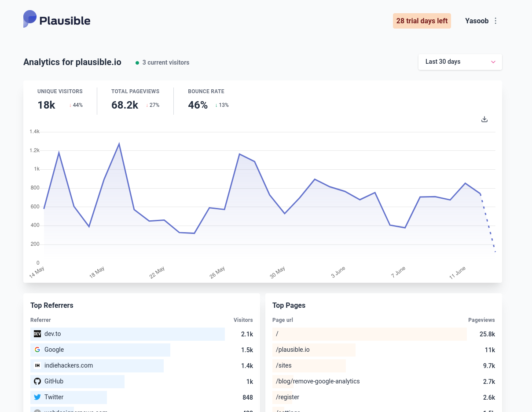Click the 18 May peak on chart
The image size is (532, 412).
(x=119, y=144)
